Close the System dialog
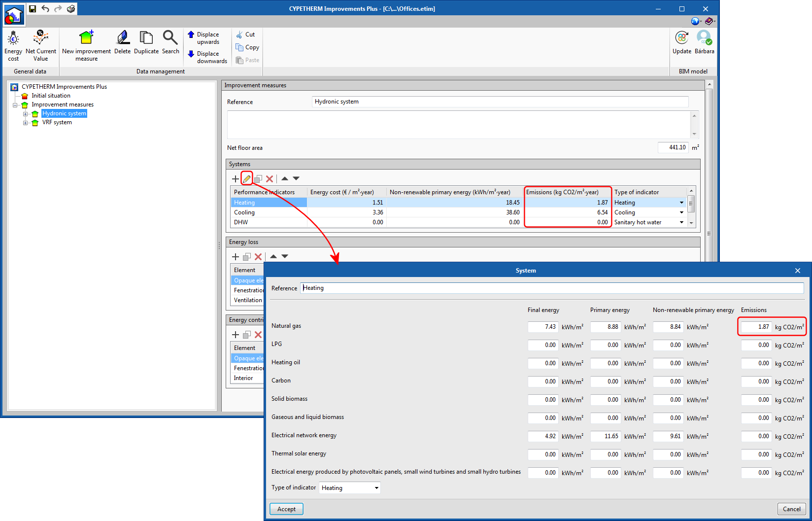 click(x=798, y=271)
